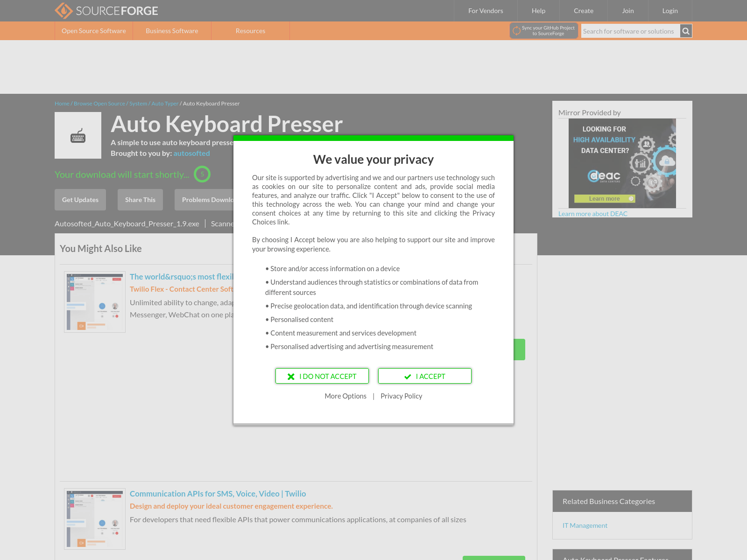This screenshot has height=560, width=747.
Task: Open the Privacy Policy link
Action: (402, 396)
